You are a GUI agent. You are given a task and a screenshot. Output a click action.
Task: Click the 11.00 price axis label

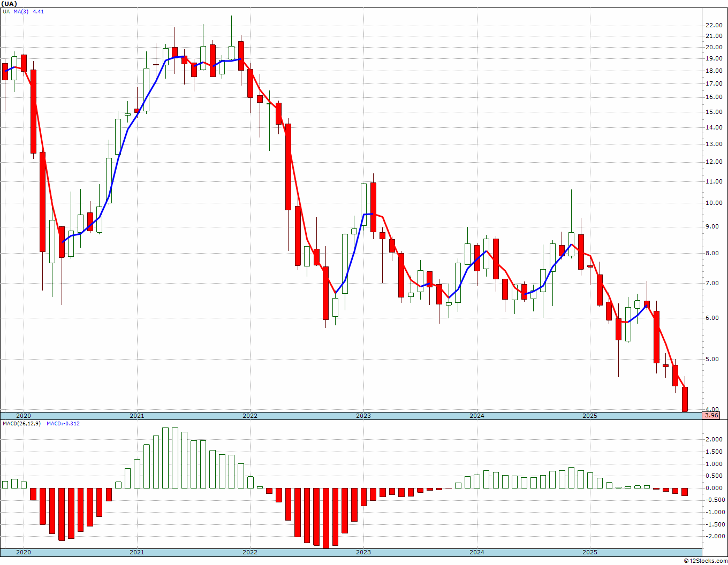pyautogui.click(x=714, y=182)
